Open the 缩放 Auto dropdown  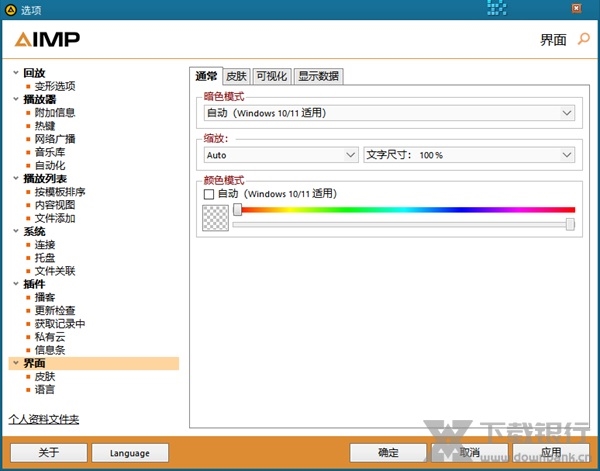(281, 155)
